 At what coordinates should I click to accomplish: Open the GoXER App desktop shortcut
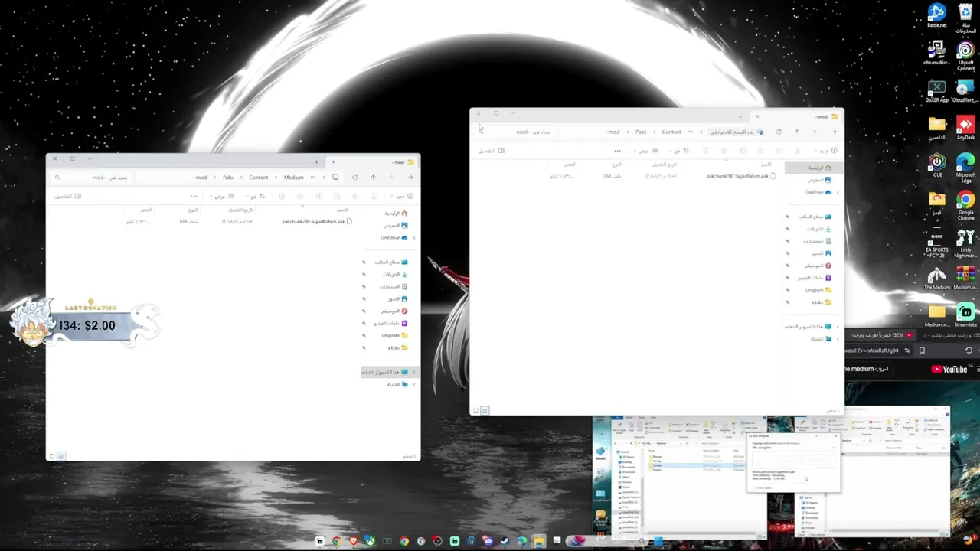[x=936, y=92]
